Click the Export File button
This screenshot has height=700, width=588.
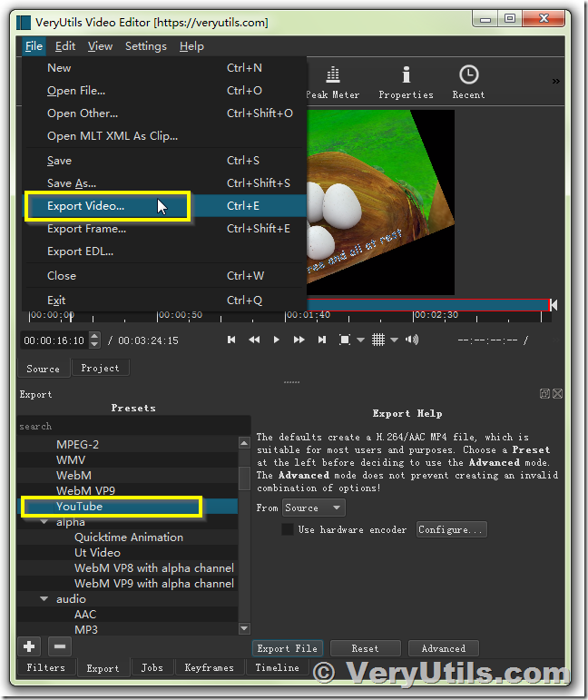[288, 648]
